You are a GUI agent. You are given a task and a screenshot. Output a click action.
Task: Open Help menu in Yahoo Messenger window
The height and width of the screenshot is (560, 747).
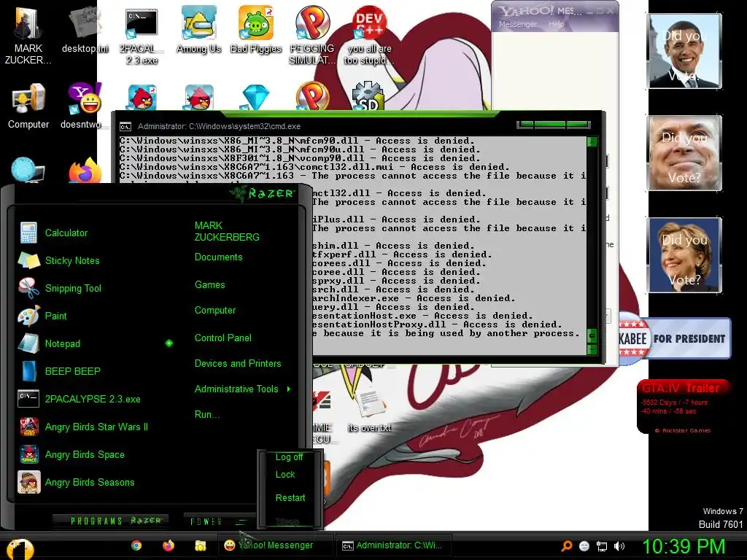pos(556,24)
